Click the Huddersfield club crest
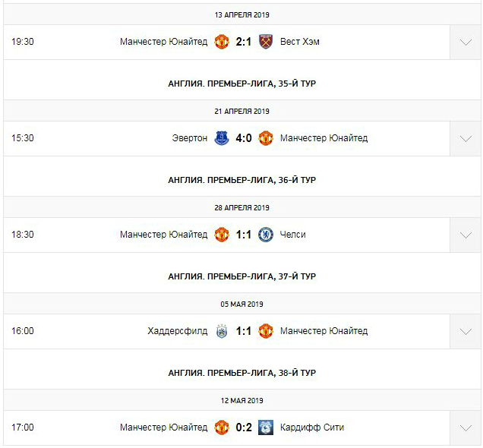483x448 pixels. (x=222, y=331)
